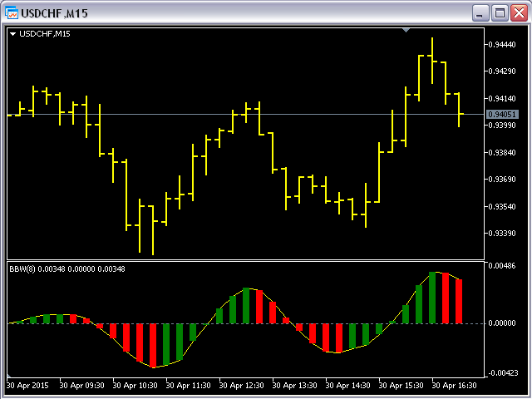Image resolution: width=532 pixels, height=399 pixels.
Task: Click the horizontal current price line
Action: [246, 115]
